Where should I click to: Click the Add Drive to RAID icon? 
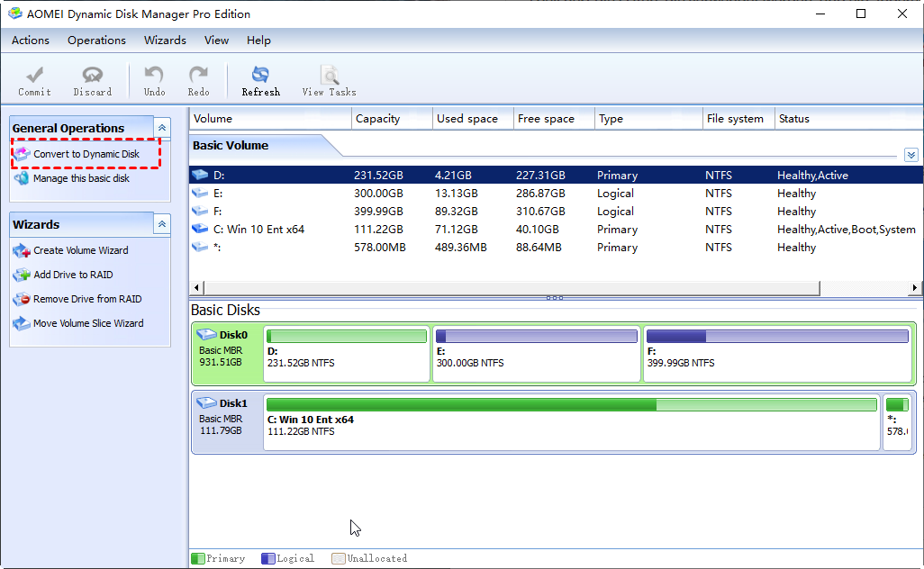tap(22, 275)
